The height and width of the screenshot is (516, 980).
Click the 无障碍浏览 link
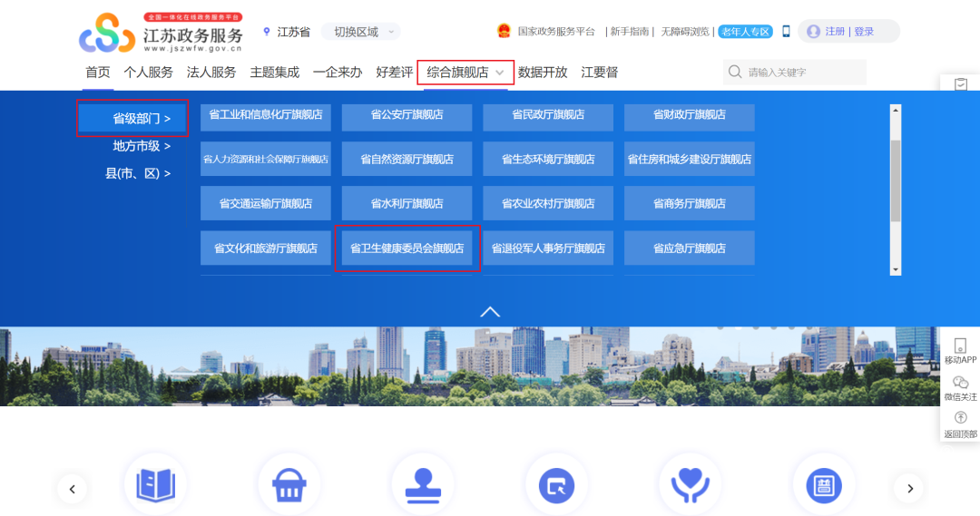pyautogui.click(x=685, y=31)
